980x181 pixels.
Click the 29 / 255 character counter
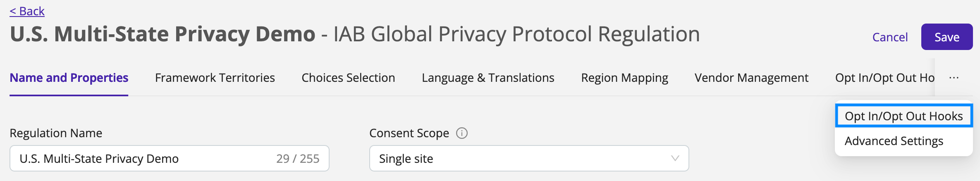pos(298,159)
